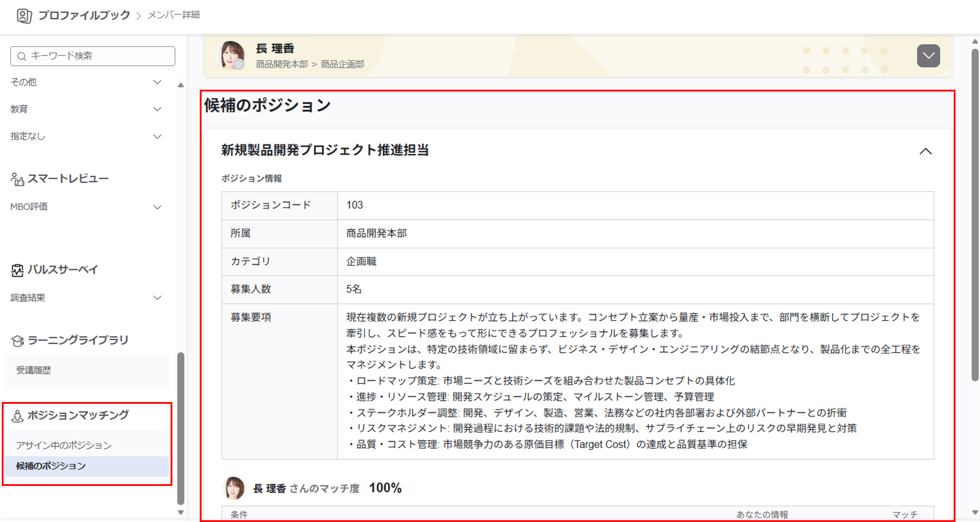The height and width of the screenshot is (522, 980).
Task: Click the sidebar scroll up arrow
Action: click(181, 85)
